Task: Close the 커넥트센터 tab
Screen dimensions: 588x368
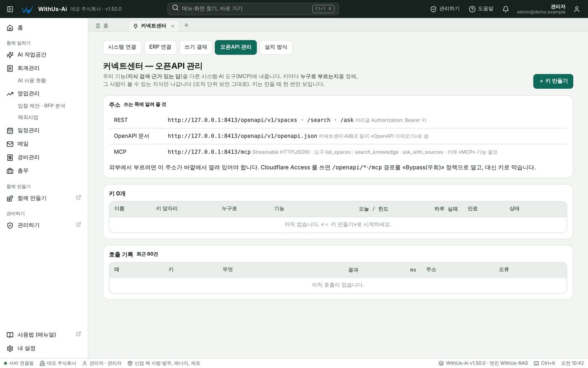Action: pos(173,26)
